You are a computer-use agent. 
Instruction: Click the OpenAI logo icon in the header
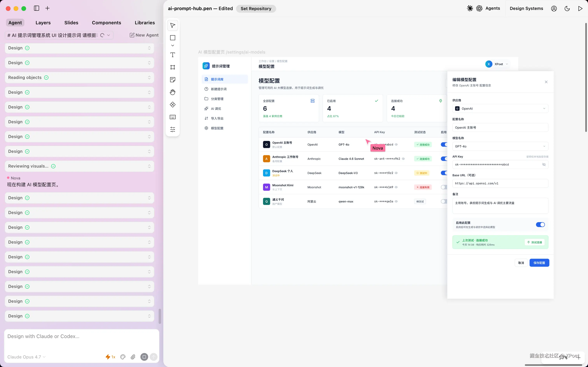click(x=479, y=9)
